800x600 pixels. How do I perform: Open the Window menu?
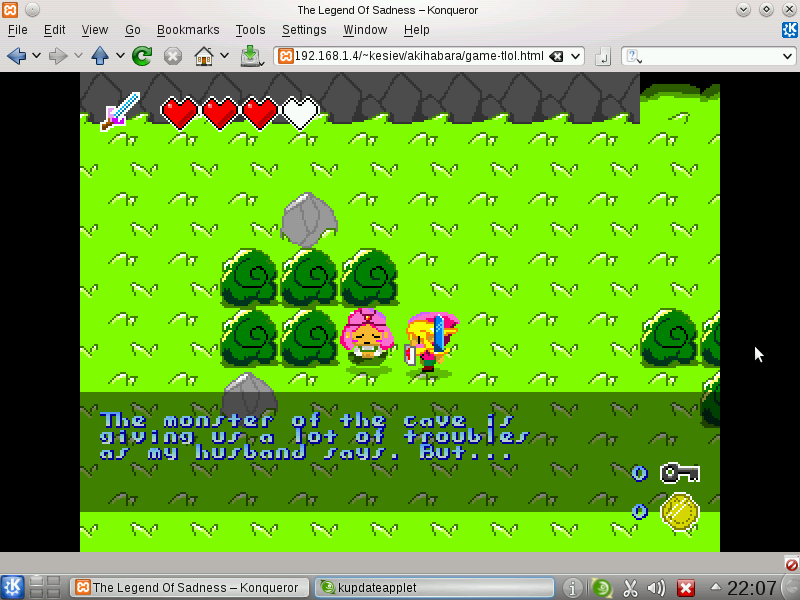coord(365,30)
